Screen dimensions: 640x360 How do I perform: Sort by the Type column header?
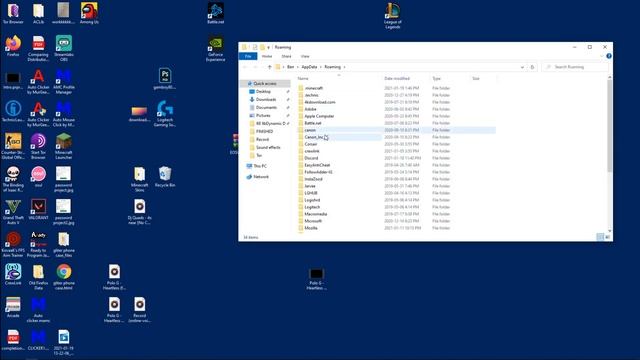(x=437, y=78)
